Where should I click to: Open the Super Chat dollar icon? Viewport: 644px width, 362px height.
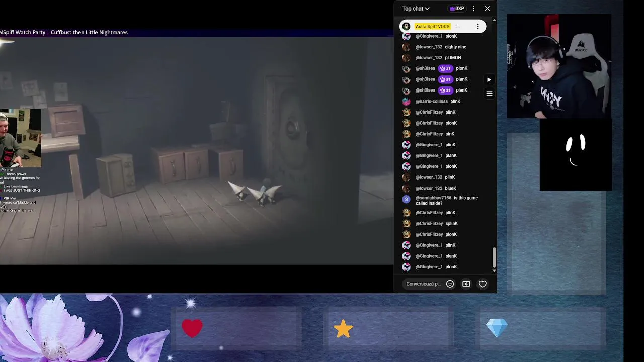[466, 284]
